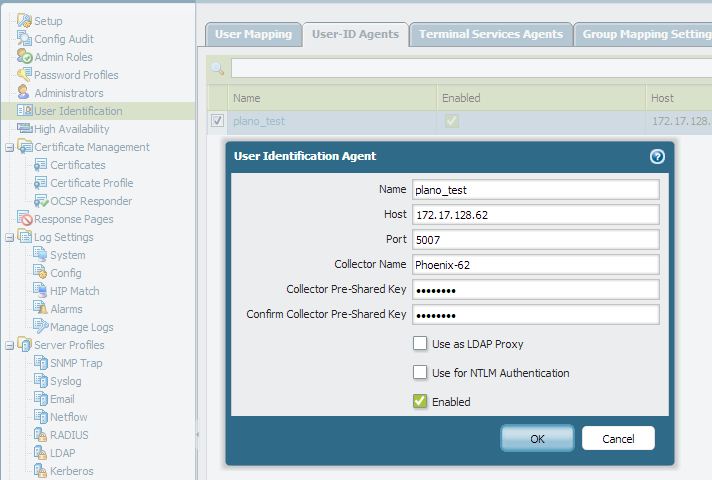Click the OCSP Responder icon

(x=41, y=201)
